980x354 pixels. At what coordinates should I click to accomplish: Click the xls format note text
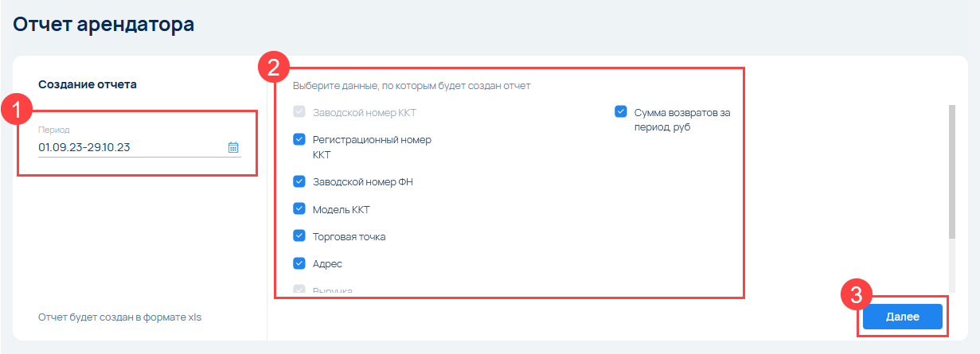(119, 317)
